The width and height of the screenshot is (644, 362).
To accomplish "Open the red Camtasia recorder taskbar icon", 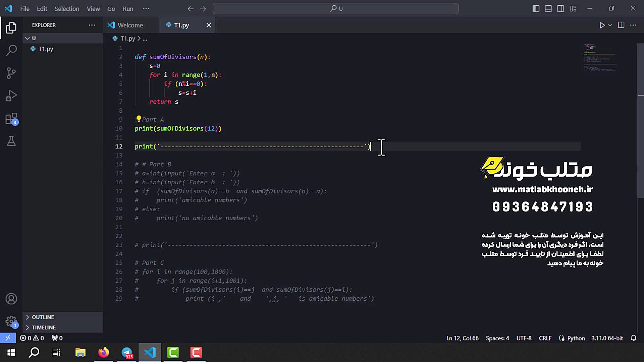I will pyautogui.click(x=196, y=353).
